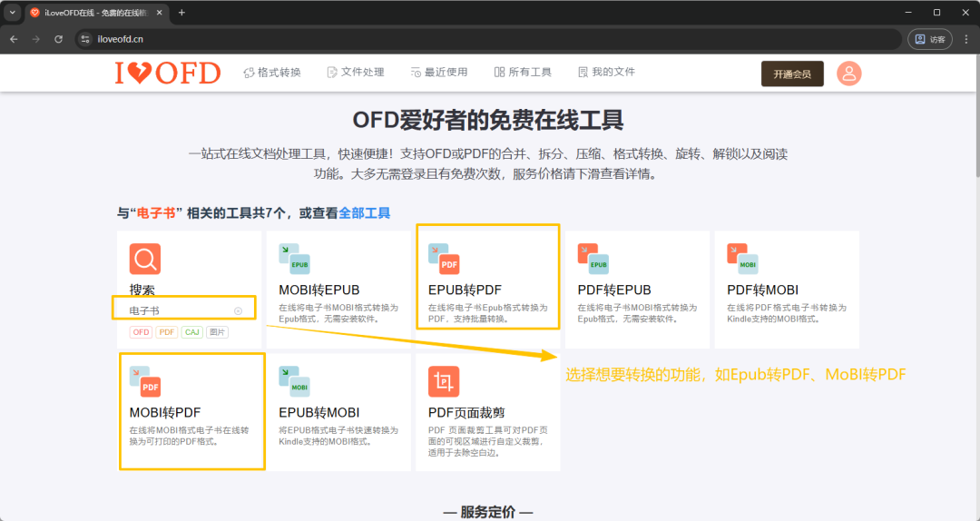Go forward using the browser forward arrow
This screenshot has width=980, height=521.
[x=35, y=39]
